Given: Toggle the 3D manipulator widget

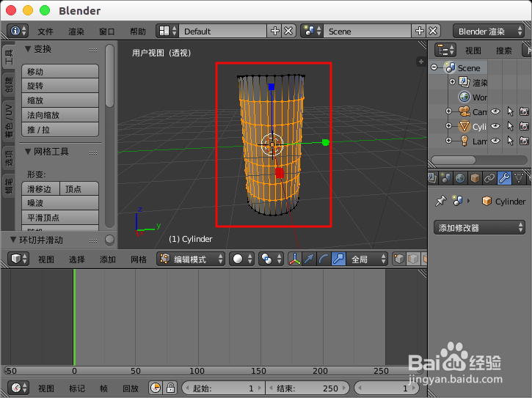Looking at the screenshot, I should (x=295, y=259).
